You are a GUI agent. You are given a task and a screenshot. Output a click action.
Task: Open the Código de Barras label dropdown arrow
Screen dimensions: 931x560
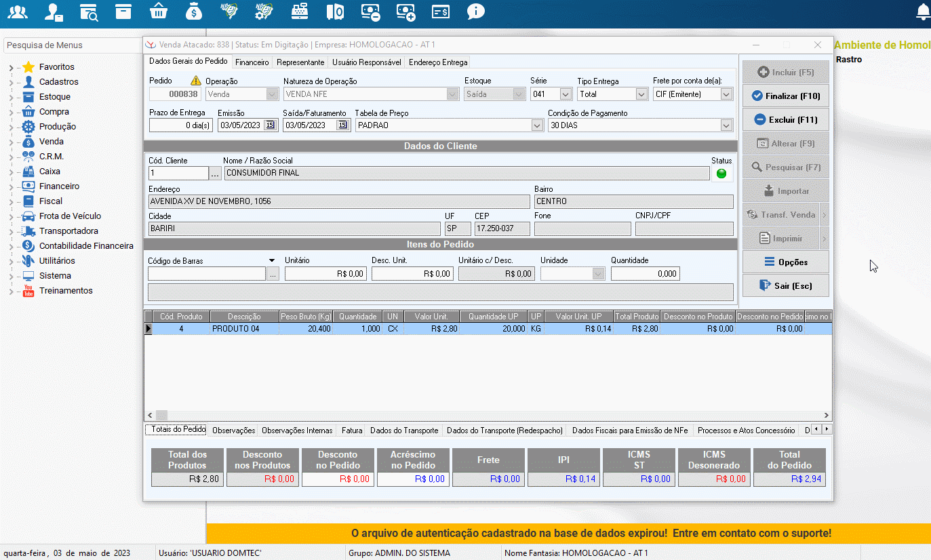click(x=272, y=260)
